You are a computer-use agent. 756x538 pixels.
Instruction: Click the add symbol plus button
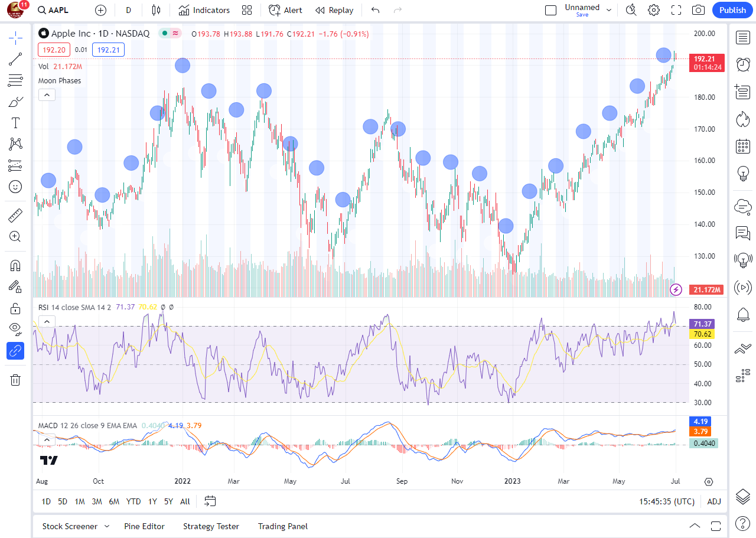coord(100,10)
